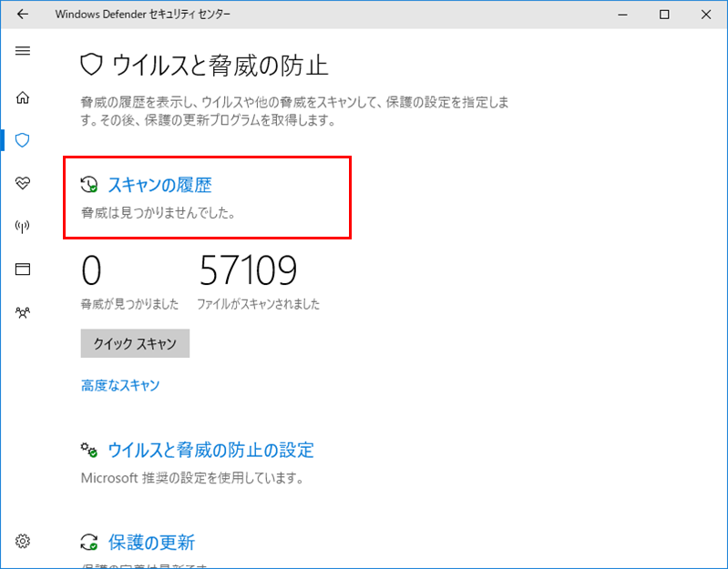Click the ウイルスと脅威の防止 page heading
The height and width of the screenshot is (569, 728).
(x=220, y=65)
